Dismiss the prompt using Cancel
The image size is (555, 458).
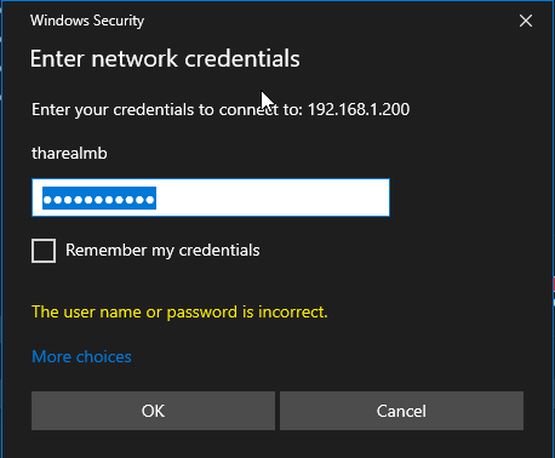point(401,411)
